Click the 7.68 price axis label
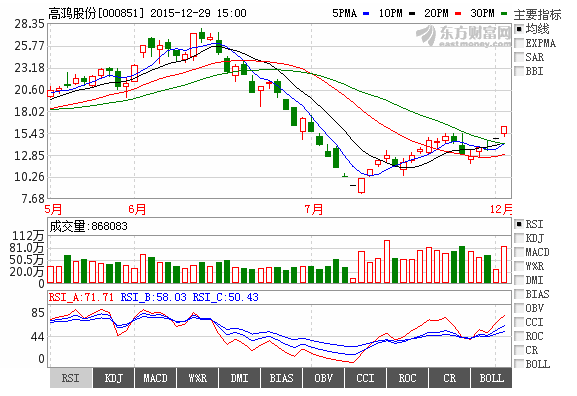This screenshot has height=396, width=577. [33, 199]
